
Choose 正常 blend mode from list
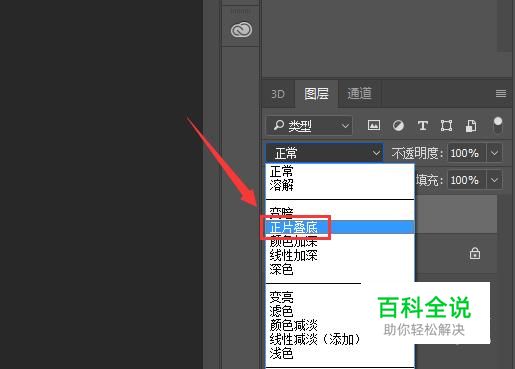pyautogui.click(x=340, y=172)
